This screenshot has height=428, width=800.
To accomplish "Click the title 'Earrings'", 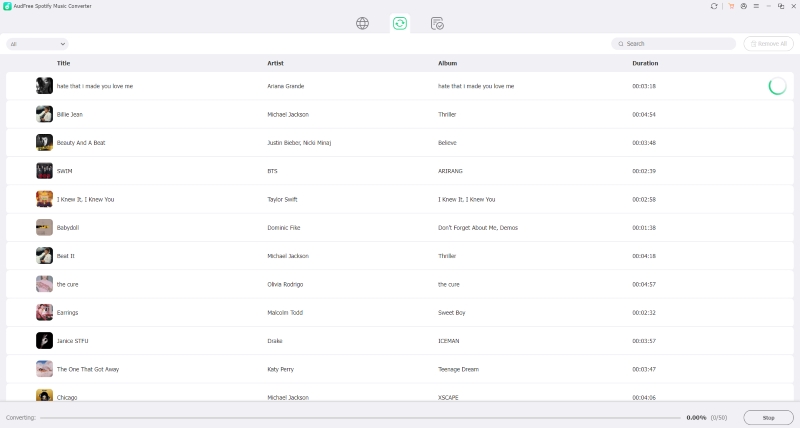I will coord(67,313).
